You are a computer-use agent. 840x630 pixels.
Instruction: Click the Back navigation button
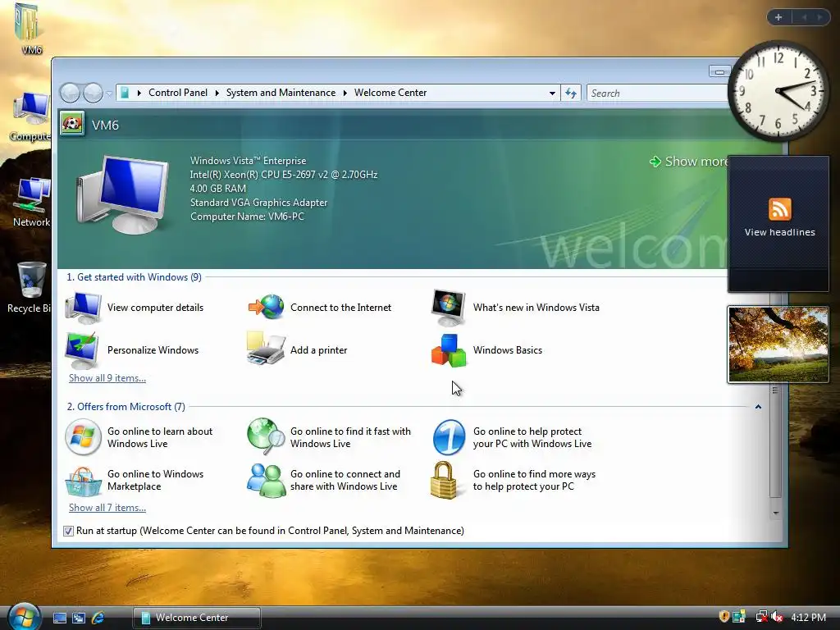[x=71, y=94]
